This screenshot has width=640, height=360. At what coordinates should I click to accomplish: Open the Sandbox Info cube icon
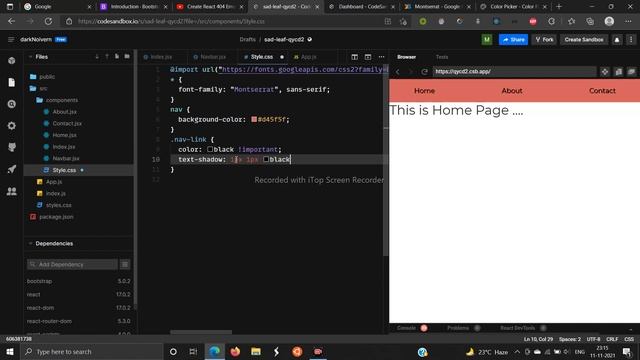[x=11, y=61]
